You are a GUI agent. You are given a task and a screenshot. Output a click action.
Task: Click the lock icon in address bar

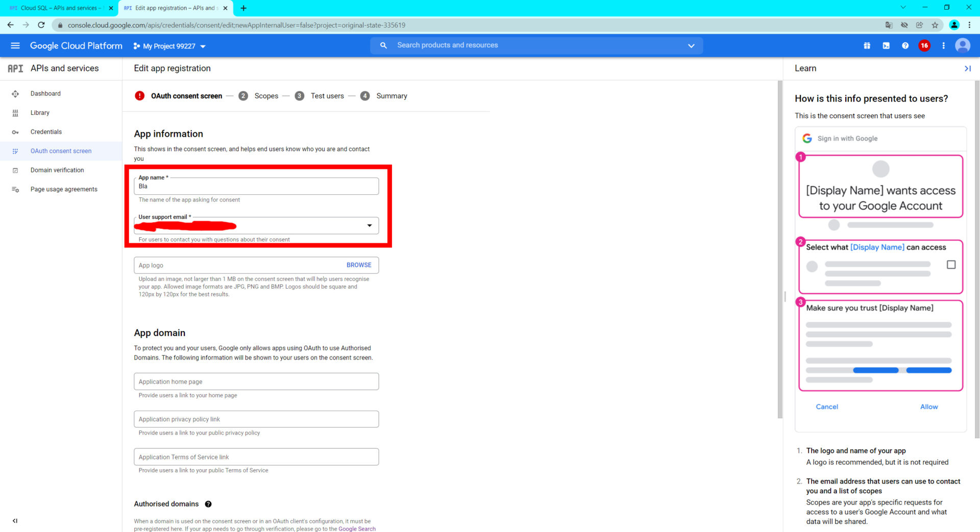[60, 25]
